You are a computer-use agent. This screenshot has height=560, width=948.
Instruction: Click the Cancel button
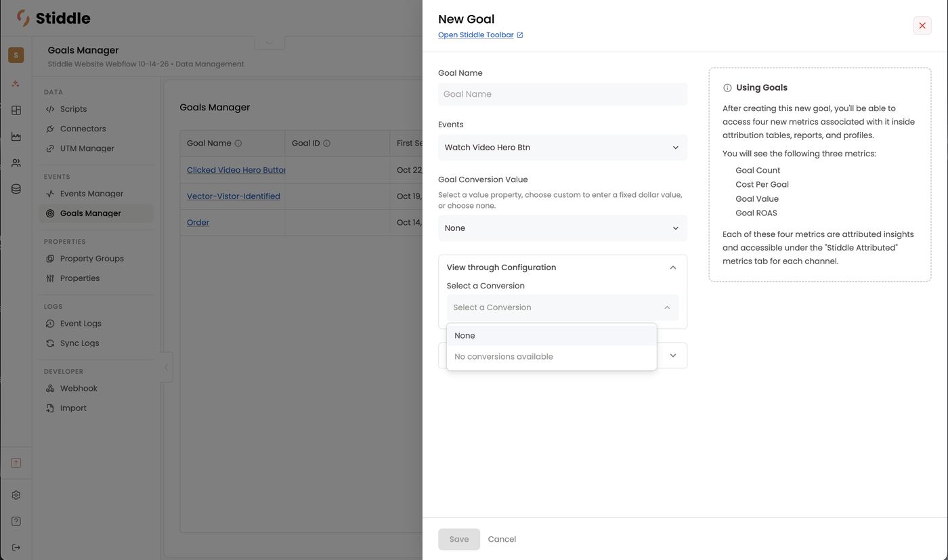click(502, 540)
